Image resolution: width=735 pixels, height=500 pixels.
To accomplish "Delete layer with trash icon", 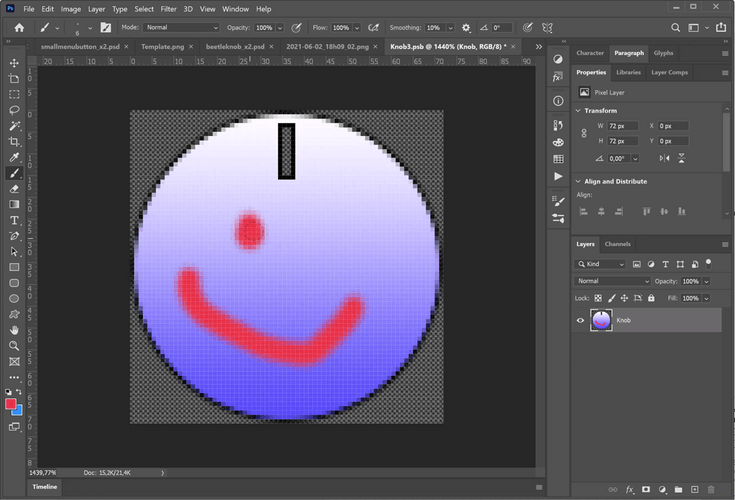I will [x=711, y=490].
